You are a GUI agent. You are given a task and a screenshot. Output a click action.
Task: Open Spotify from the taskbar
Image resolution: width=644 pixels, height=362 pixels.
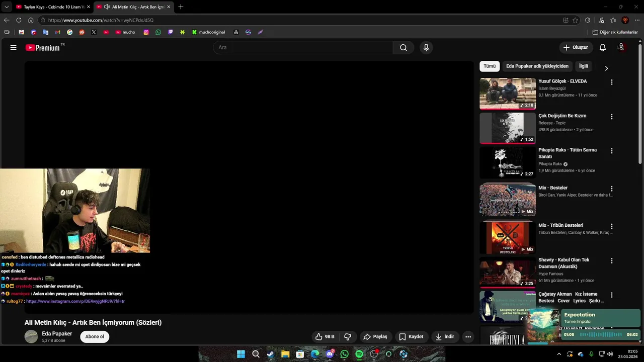359,354
